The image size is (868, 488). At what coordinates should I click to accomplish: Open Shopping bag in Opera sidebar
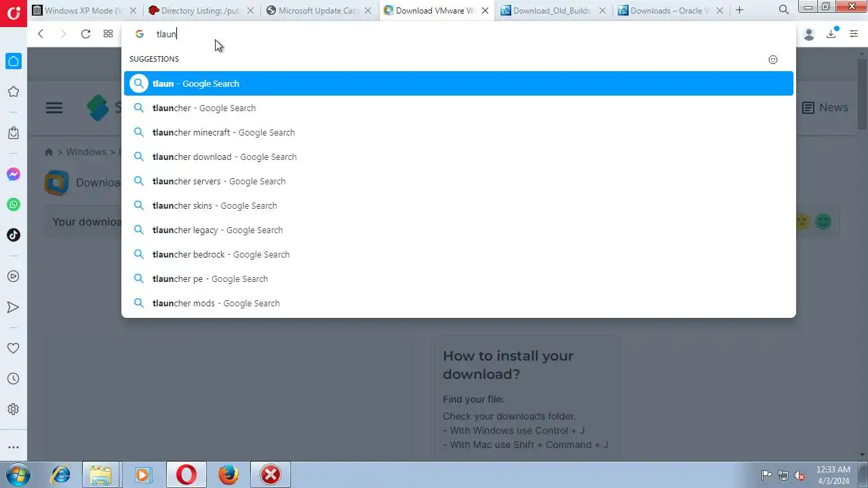pyautogui.click(x=14, y=133)
